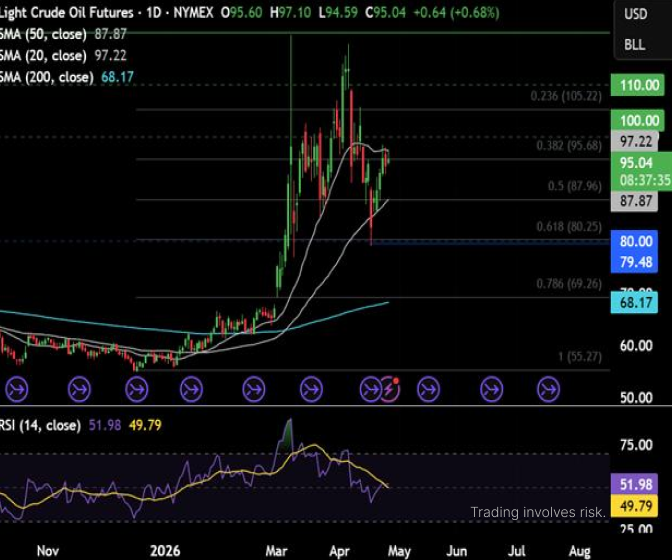Click the 100.00 green price label
Screen dimensions: 672x560
637,120
